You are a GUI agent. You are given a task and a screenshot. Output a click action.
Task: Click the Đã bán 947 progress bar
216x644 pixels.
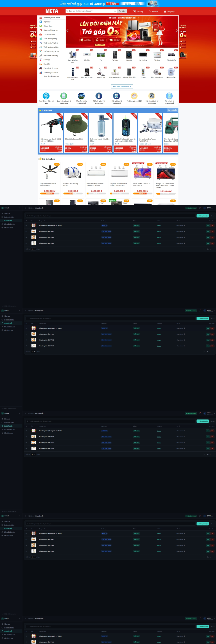click(x=50, y=193)
